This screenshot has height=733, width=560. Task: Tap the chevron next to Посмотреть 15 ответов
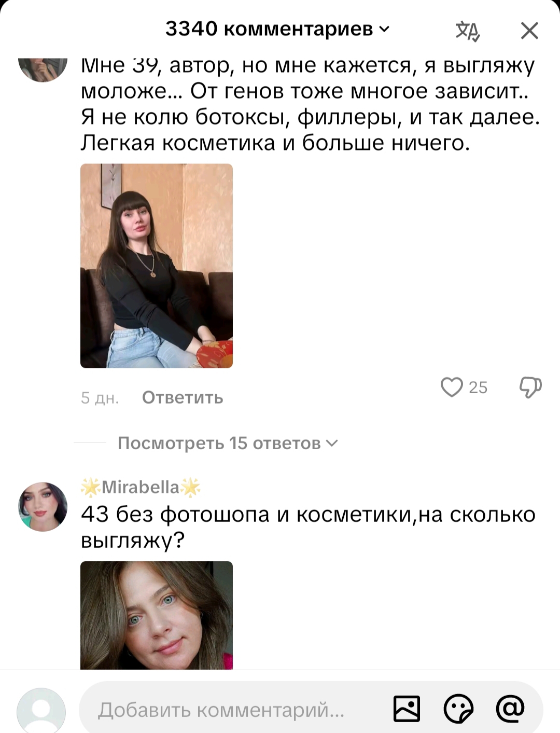point(332,443)
